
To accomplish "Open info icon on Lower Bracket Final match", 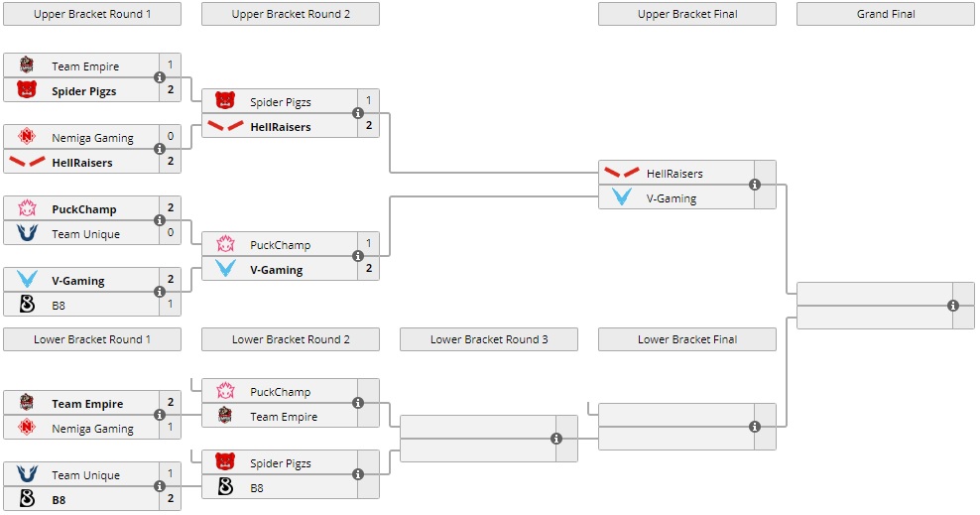I will [755, 427].
